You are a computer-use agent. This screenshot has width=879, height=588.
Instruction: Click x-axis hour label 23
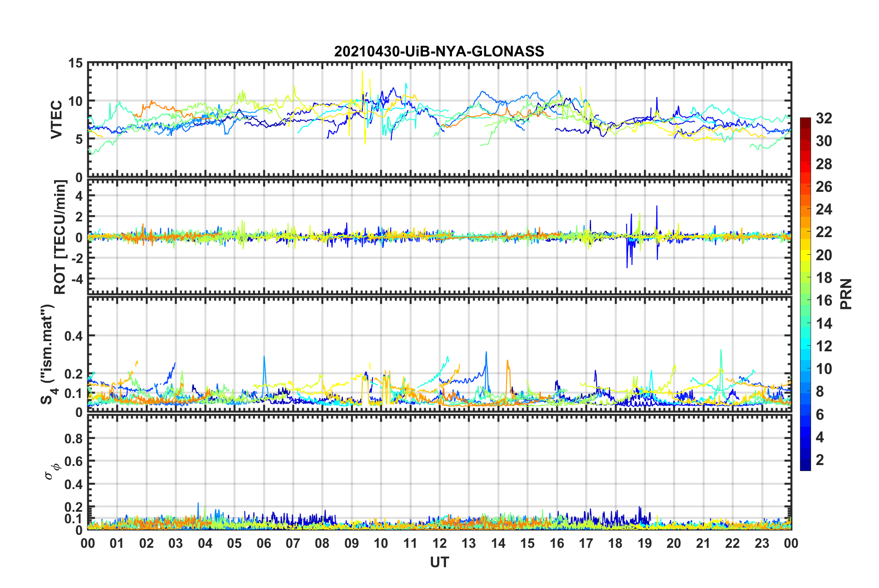[x=762, y=543]
